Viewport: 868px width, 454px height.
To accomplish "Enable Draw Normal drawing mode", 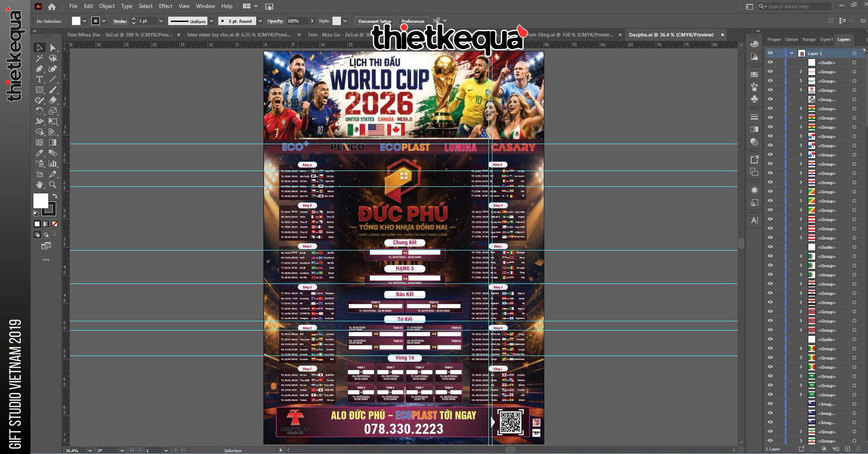I will [37, 235].
